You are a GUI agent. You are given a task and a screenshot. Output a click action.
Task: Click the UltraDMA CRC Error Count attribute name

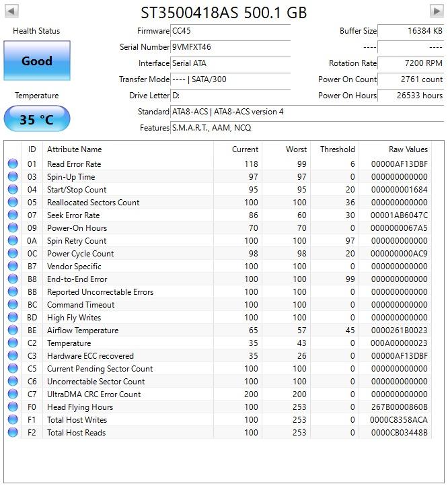tap(94, 394)
